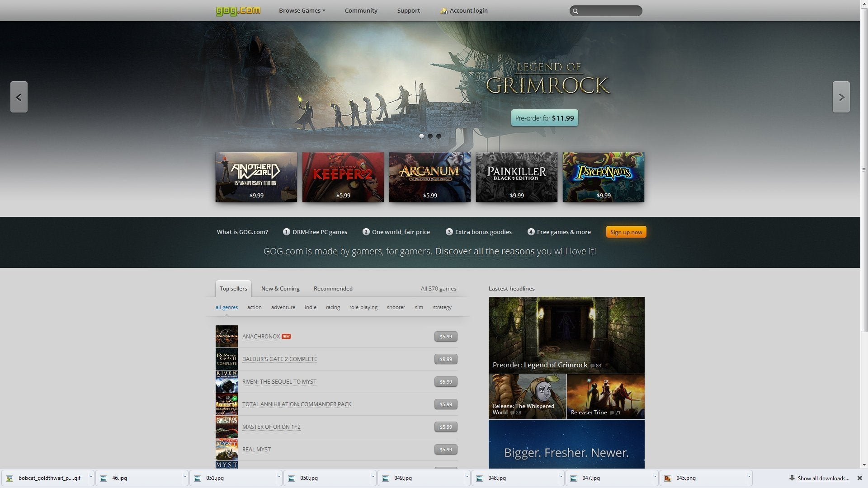Screen dimensions: 868x488
Task: Click the Riven cover thumbnail
Action: [226, 382]
